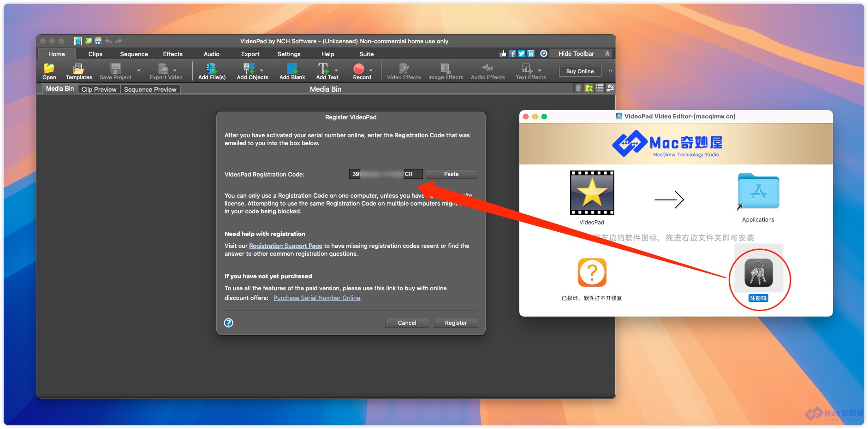
Task: Click the VideoPad star app icon in installer
Action: coord(592,193)
